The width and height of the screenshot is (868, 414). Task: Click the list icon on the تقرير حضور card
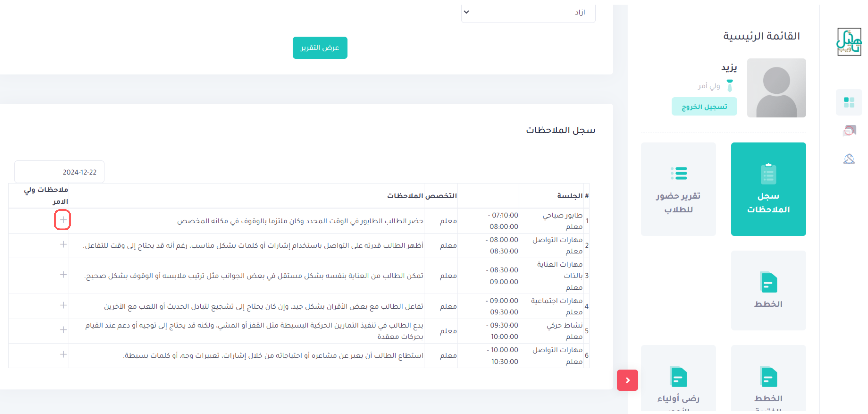point(679,173)
